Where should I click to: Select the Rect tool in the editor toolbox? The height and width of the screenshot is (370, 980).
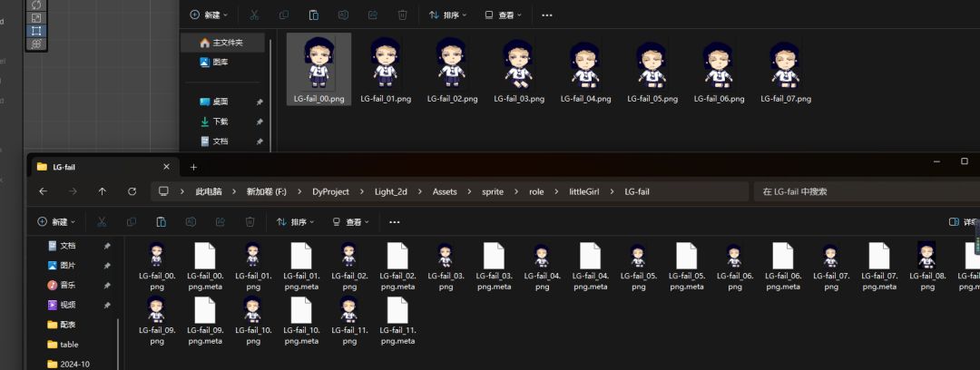(x=36, y=30)
